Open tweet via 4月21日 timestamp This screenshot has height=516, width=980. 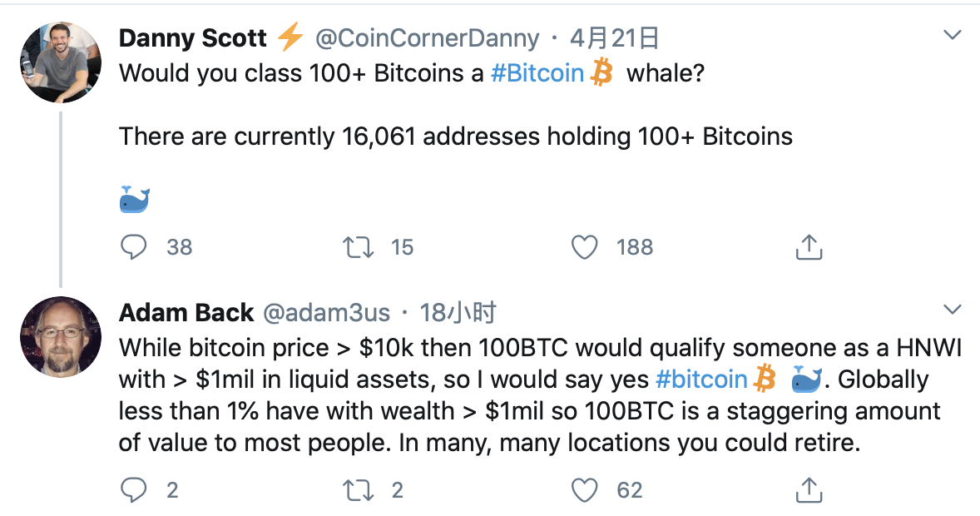615,38
